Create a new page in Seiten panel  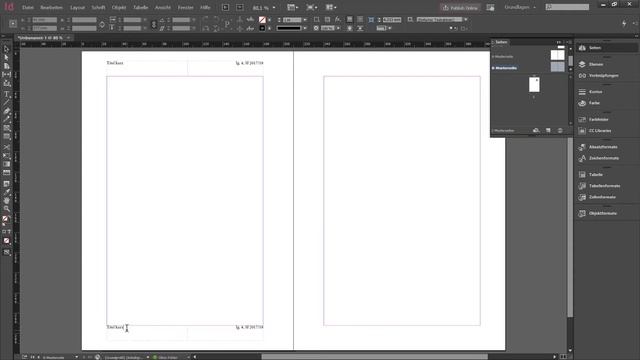(548, 130)
